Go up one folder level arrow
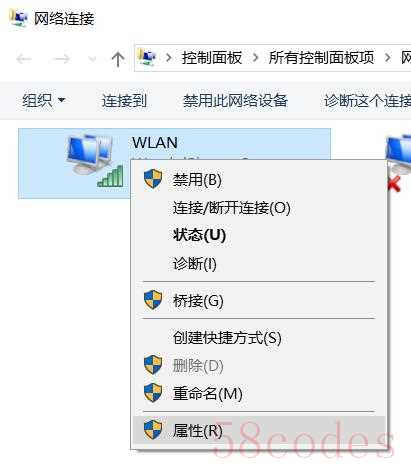411x471 pixels. click(x=117, y=59)
